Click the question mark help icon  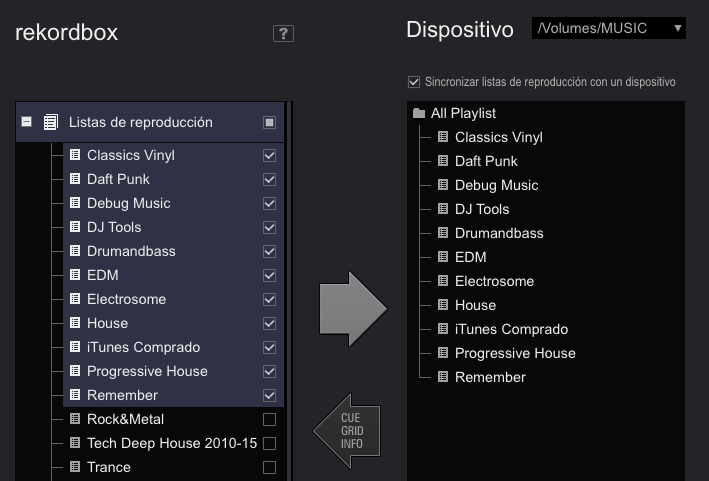click(x=283, y=34)
